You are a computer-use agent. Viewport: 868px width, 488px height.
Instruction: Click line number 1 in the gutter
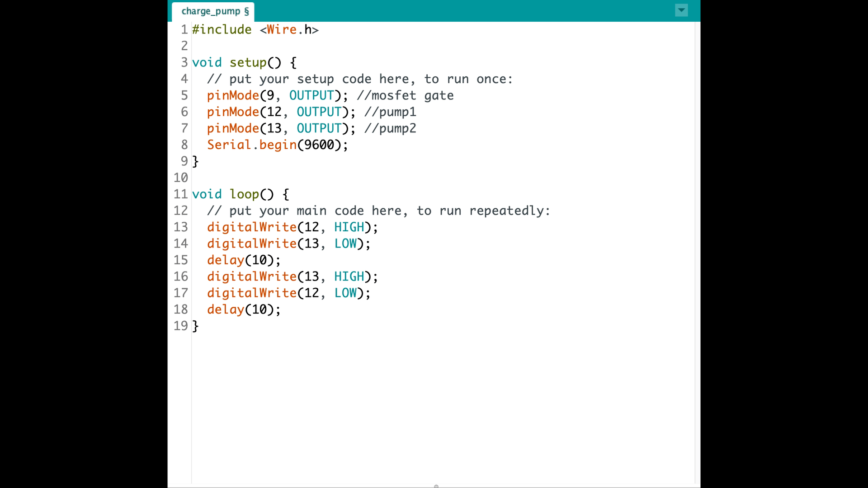(184, 29)
